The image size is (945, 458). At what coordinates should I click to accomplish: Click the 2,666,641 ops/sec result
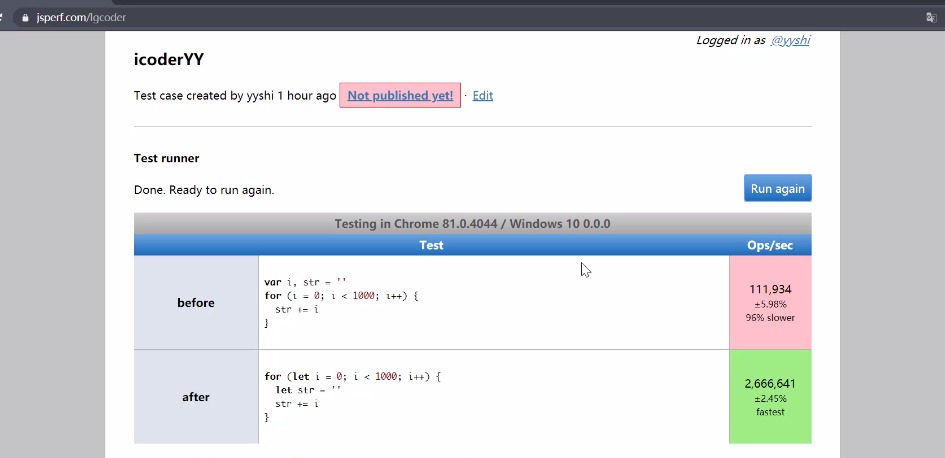tap(770, 384)
